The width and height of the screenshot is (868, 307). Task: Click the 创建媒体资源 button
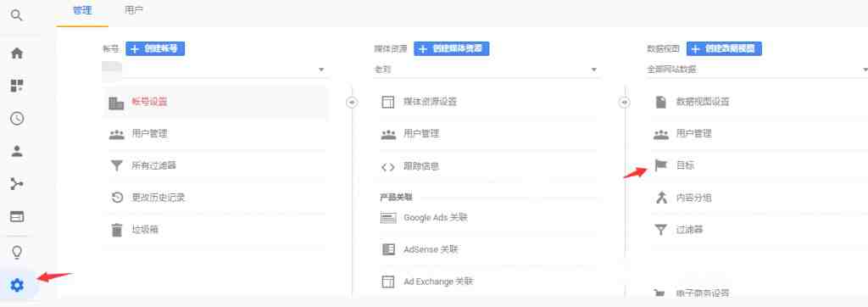[452, 49]
